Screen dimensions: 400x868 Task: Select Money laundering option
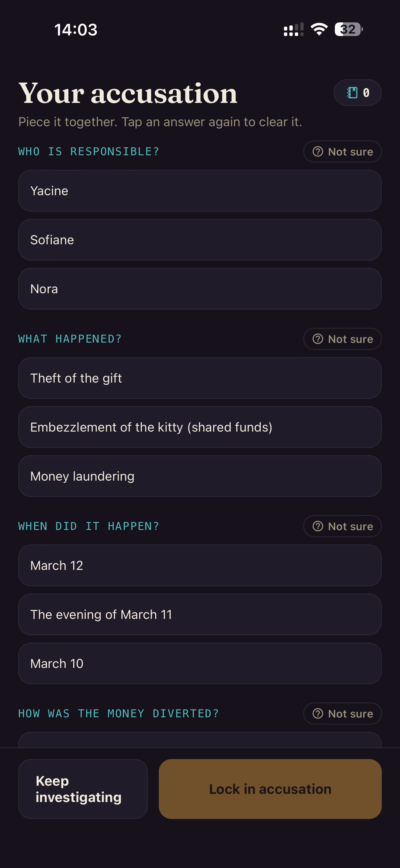tap(200, 476)
